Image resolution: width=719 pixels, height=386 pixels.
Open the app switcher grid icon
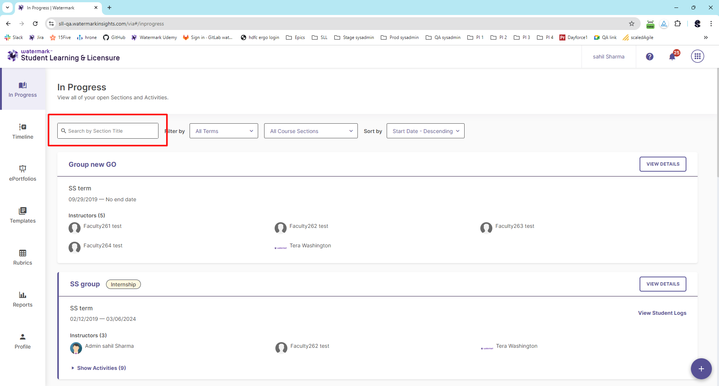(x=697, y=56)
